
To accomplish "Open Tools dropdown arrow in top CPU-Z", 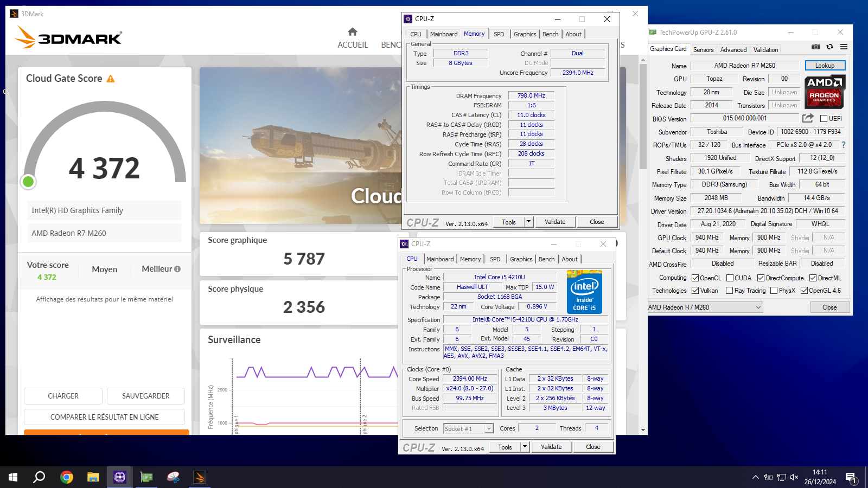I will [528, 222].
